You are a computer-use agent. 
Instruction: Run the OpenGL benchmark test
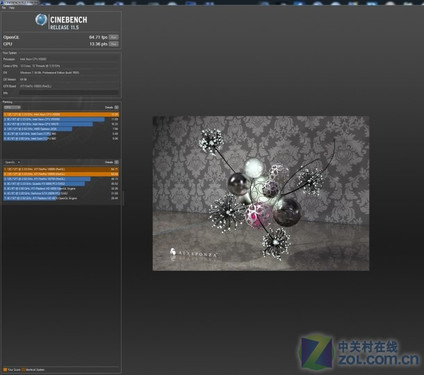[114, 37]
